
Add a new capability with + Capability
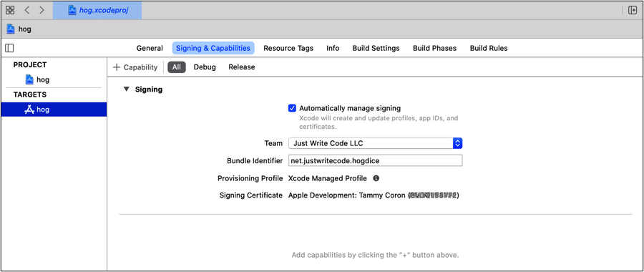[x=135, y=67]
